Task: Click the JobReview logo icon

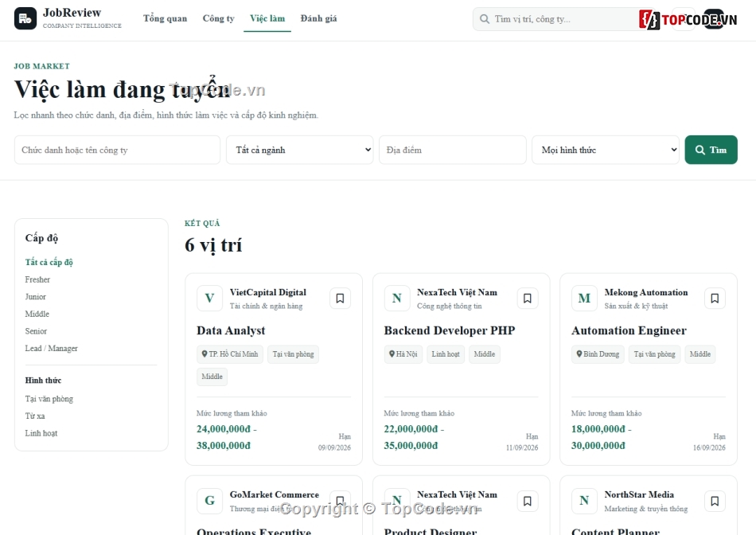Action: click(25, 18)
